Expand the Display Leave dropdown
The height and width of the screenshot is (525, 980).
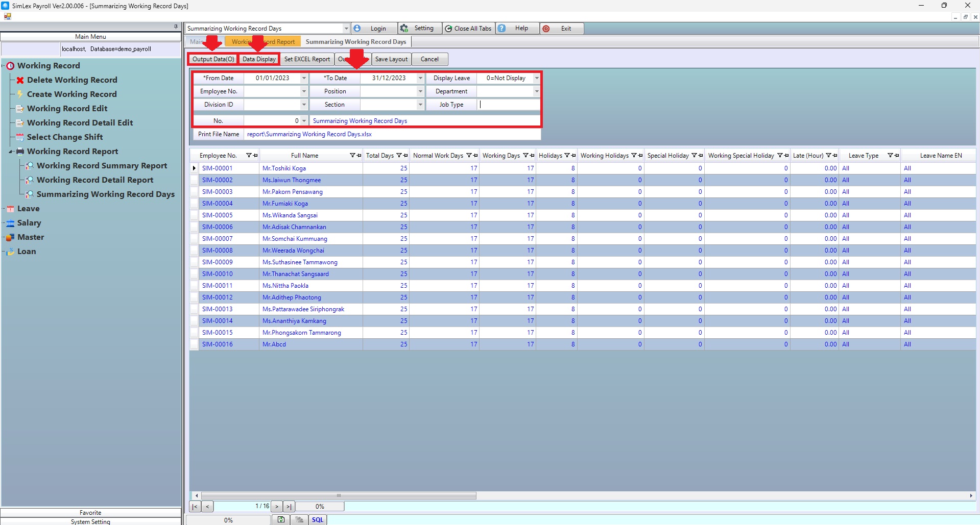536,78
